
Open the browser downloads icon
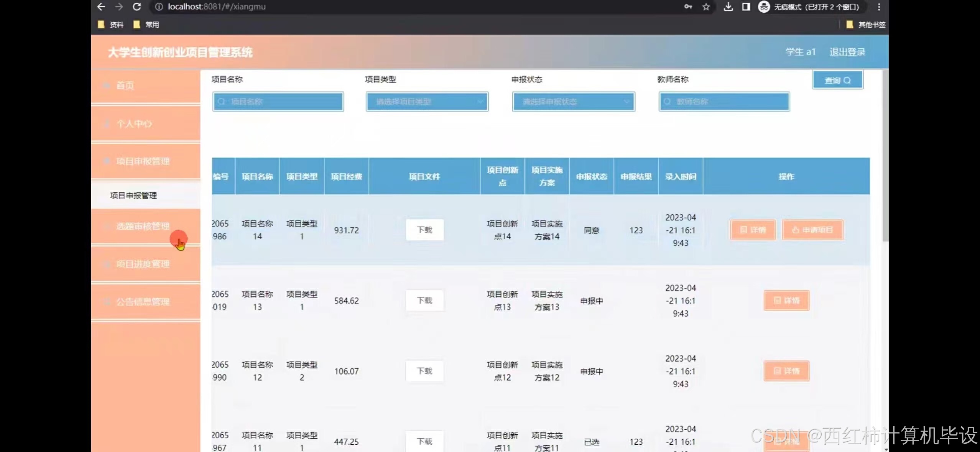(728, 7)
